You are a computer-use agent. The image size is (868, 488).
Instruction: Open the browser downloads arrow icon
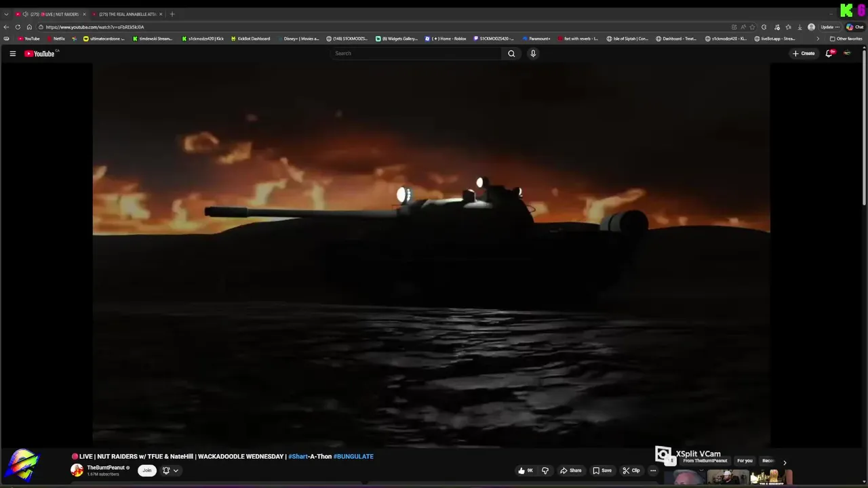point(800,27)
